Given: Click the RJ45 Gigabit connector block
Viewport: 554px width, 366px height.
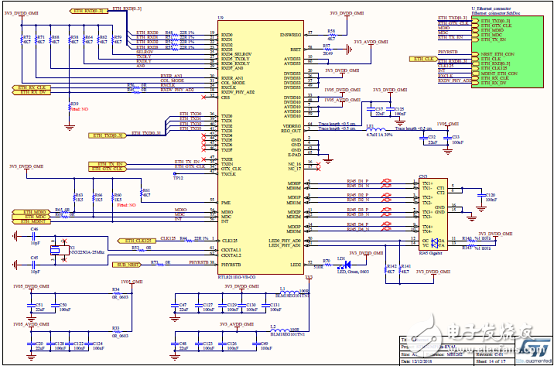Looking at the screenshot, I should 433,214.
